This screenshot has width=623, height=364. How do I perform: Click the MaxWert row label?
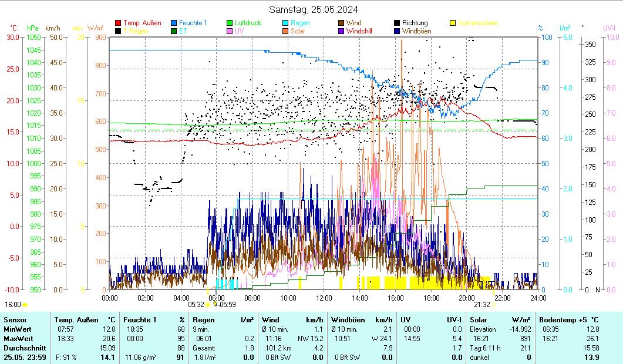coord(19,339)
